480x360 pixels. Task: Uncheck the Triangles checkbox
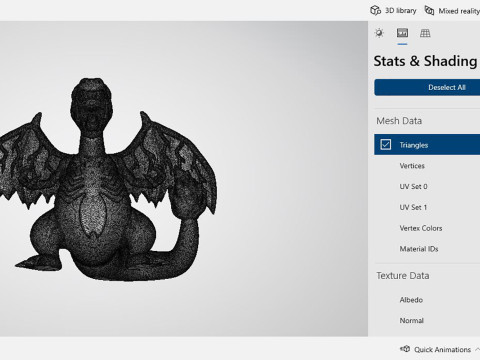click(x=386, y=145)
